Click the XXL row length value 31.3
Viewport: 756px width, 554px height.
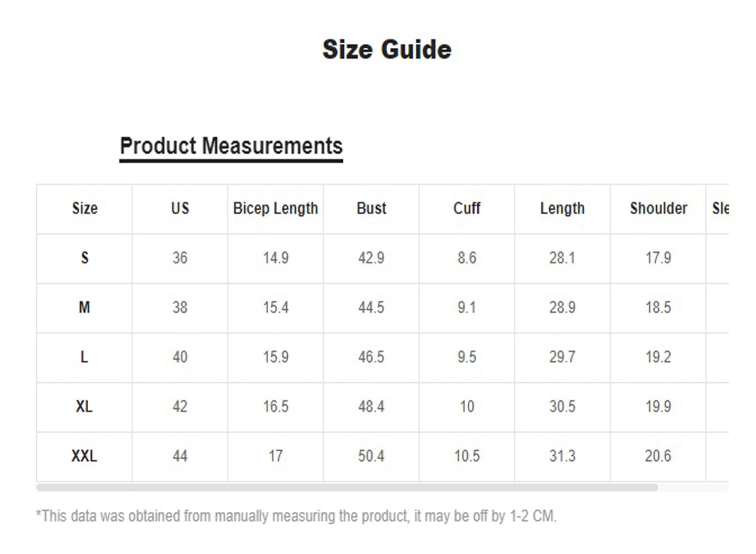tap(562, 456)
